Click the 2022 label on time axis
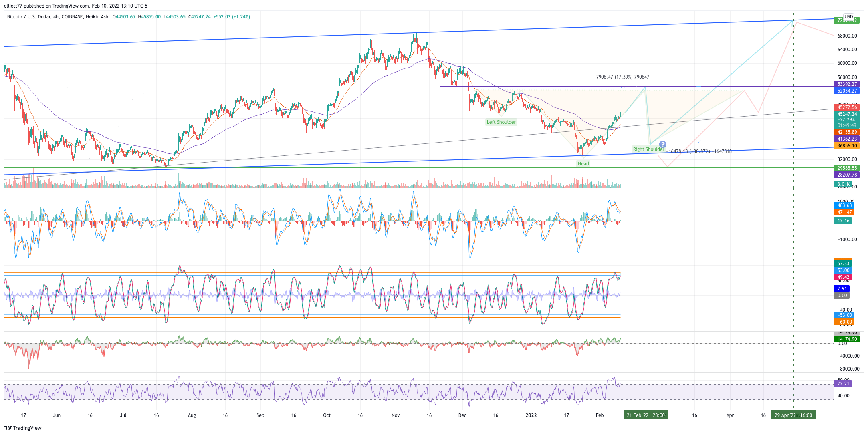This screenshot has width=868, height=435. 531,415
